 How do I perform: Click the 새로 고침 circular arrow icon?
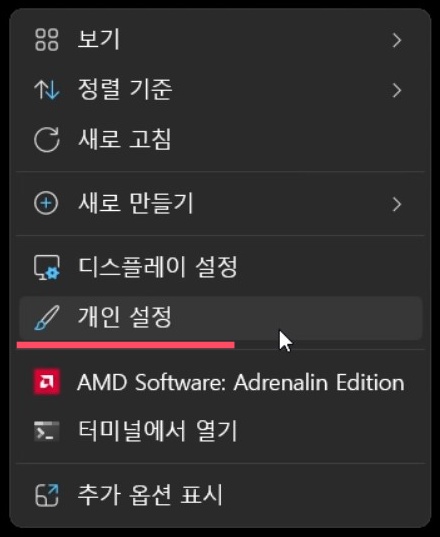click(47, 139)
